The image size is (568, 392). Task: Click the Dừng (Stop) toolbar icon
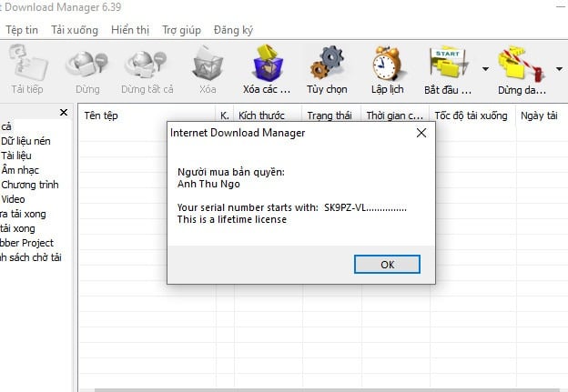(87, 62)
